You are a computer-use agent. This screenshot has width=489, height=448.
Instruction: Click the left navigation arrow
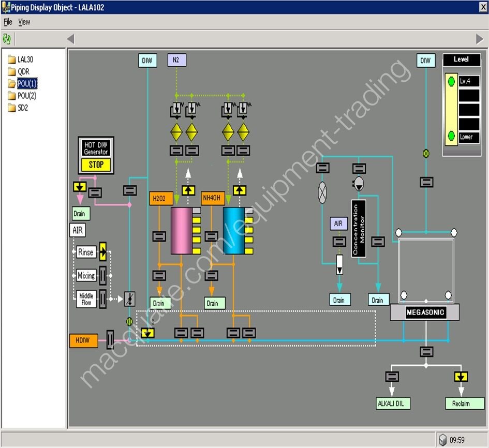[71, 39]
